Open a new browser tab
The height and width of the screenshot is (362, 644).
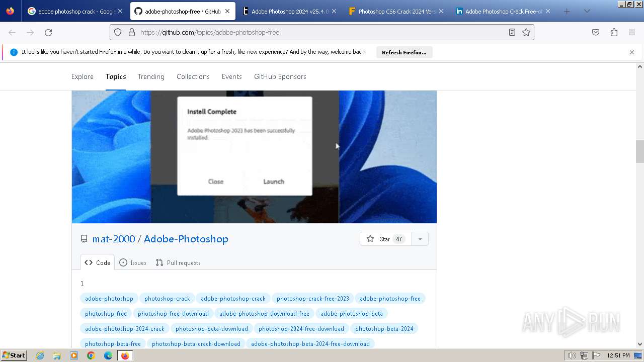567,11
